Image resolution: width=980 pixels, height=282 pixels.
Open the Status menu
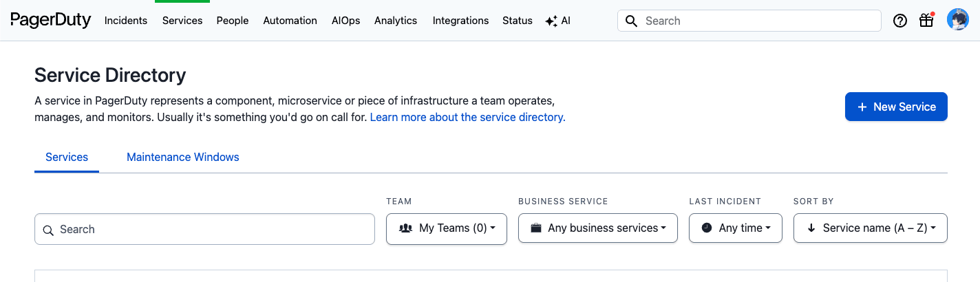(518, 21)
